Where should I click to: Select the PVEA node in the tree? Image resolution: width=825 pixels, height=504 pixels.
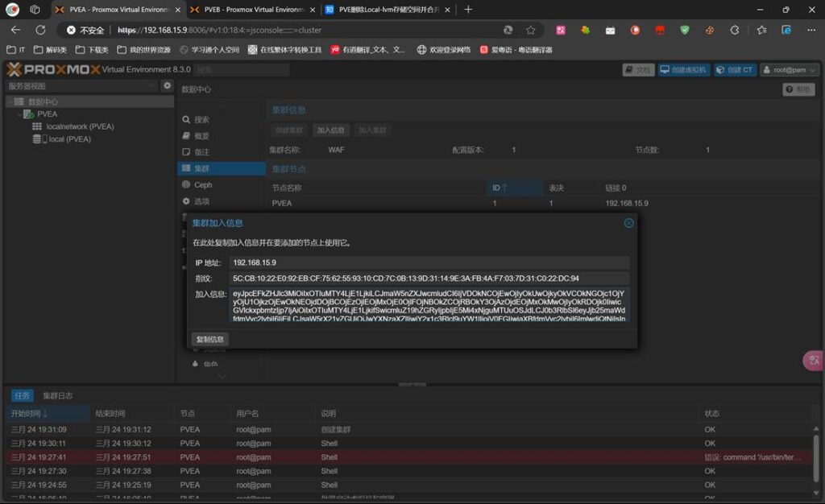pyautogui.click(x=47, y=114)
